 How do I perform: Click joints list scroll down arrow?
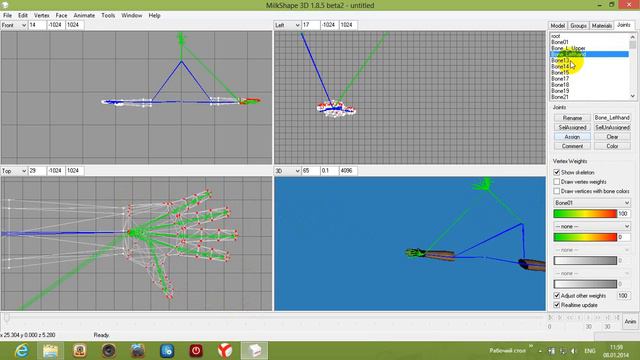click(633, 96)
